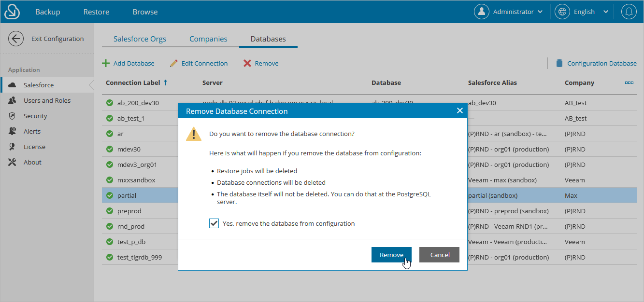Close the Remove Database Connection dialog
644x302 pixels.
[459, 111]
